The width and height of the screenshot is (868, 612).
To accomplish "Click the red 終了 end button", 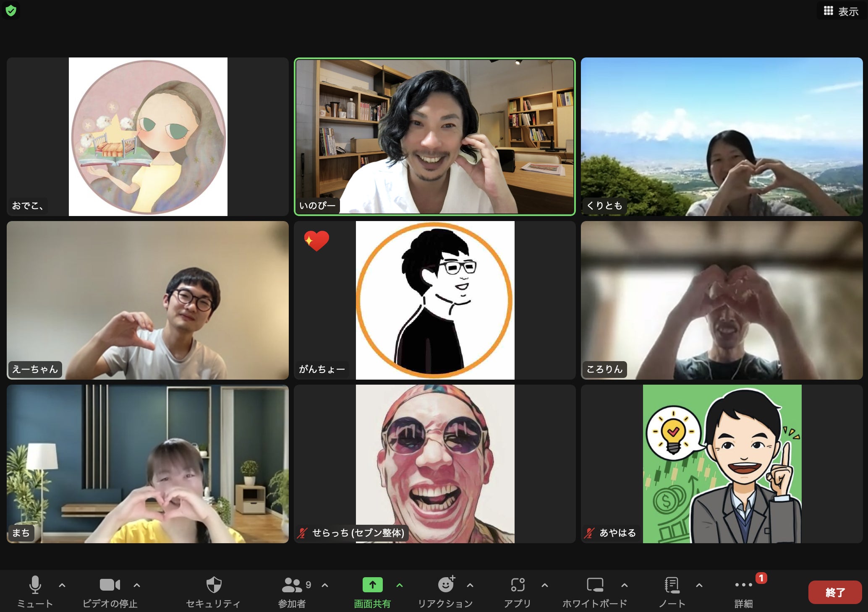I will pyautogui.click(x=835, y=592).
